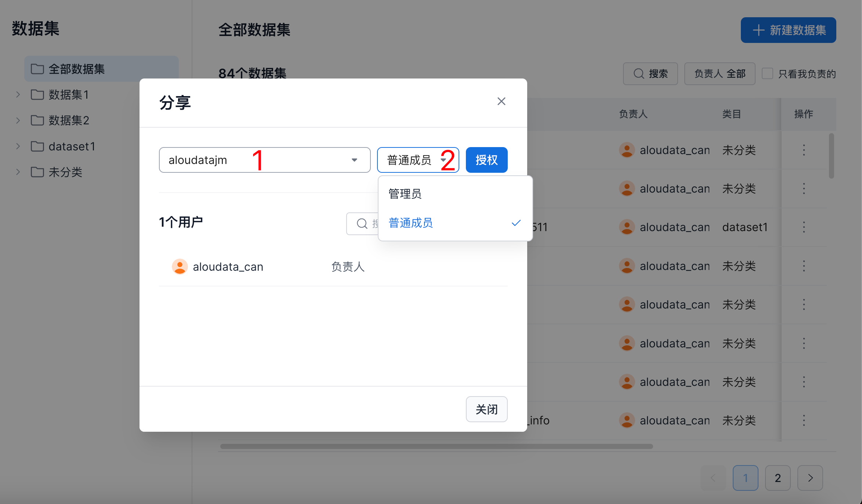Click the 授权 button
862x504 pixels.
tap(486, 160)
